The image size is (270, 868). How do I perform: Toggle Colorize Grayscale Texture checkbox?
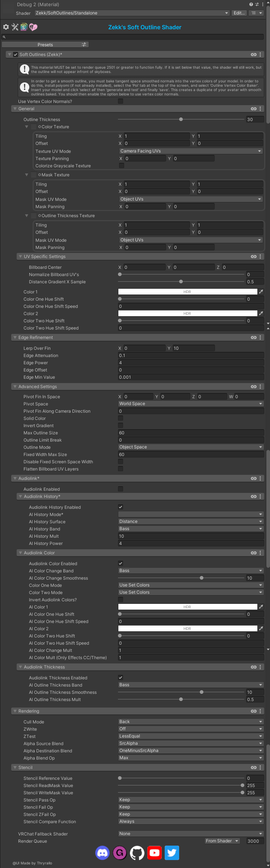click(x=122, y=166)
